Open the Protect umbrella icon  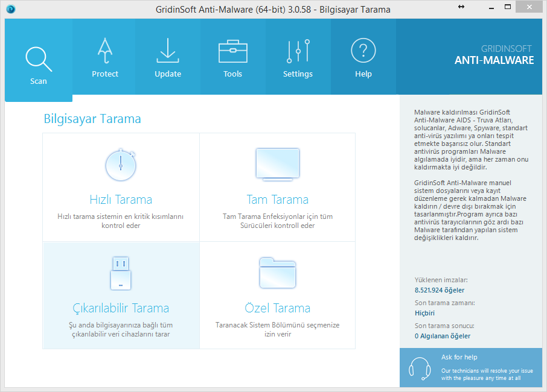tap(105, 51)
